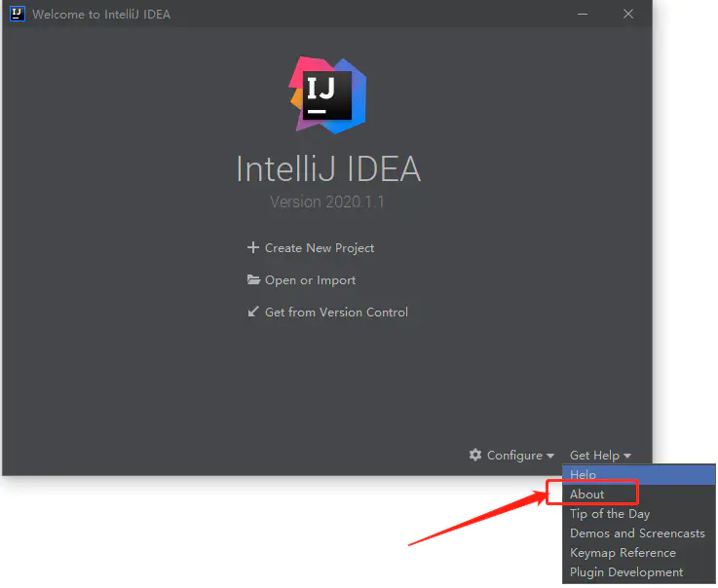Click the arrow icon beside Get from Version Control
The image size is (718, 588).
(253, 312)
